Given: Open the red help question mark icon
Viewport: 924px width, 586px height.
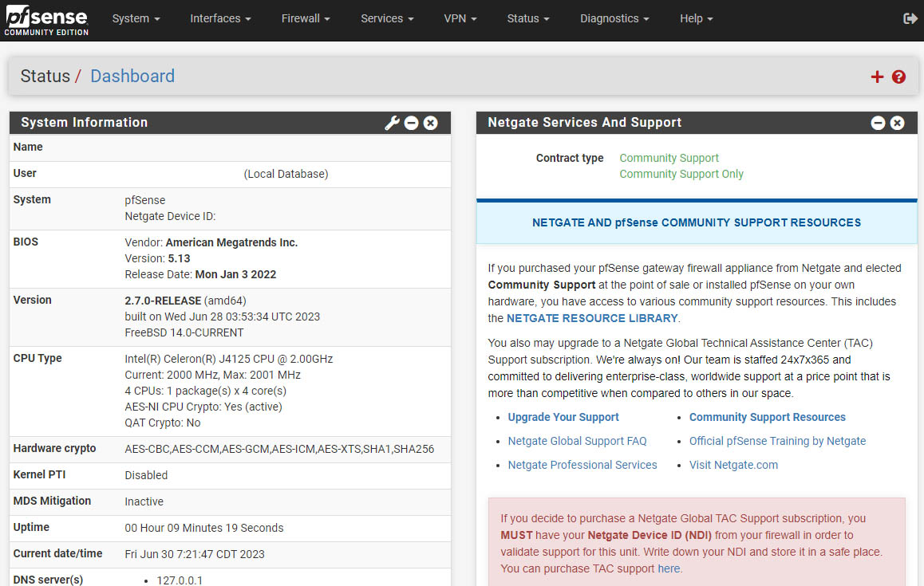Looking at the screenshot, I should [x=898, y=77].
